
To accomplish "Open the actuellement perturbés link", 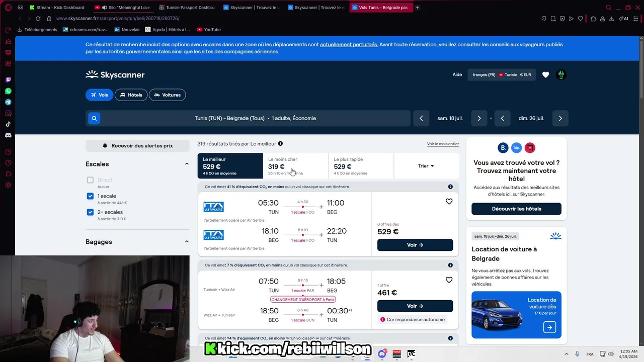I will (x=349, y=45).
